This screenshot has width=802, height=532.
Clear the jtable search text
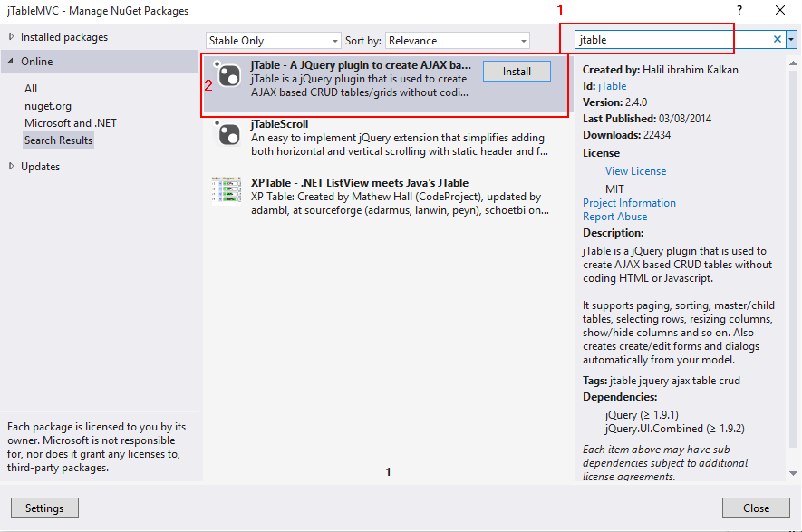777,39
